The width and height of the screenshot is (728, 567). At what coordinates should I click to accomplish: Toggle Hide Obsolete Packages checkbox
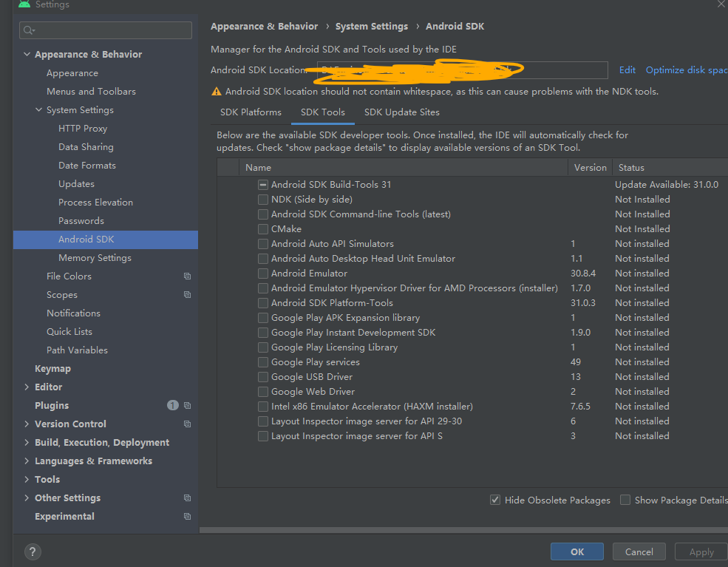click(495, 500)
